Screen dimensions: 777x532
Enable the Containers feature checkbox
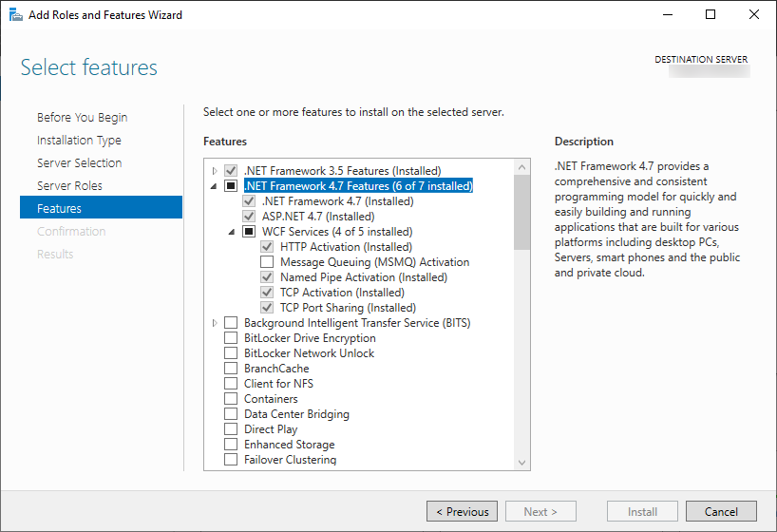(231, 399)
